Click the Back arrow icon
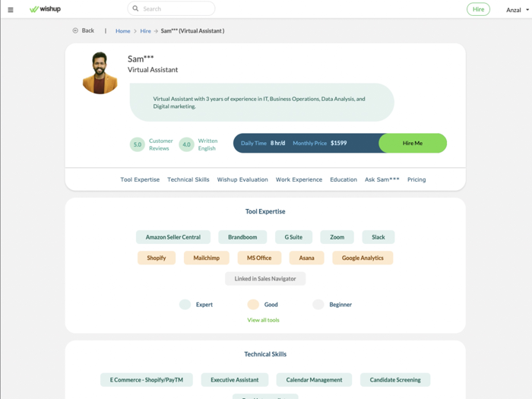Screen dimensions: 532x399 pyautogui.click(x=75, y=30)
